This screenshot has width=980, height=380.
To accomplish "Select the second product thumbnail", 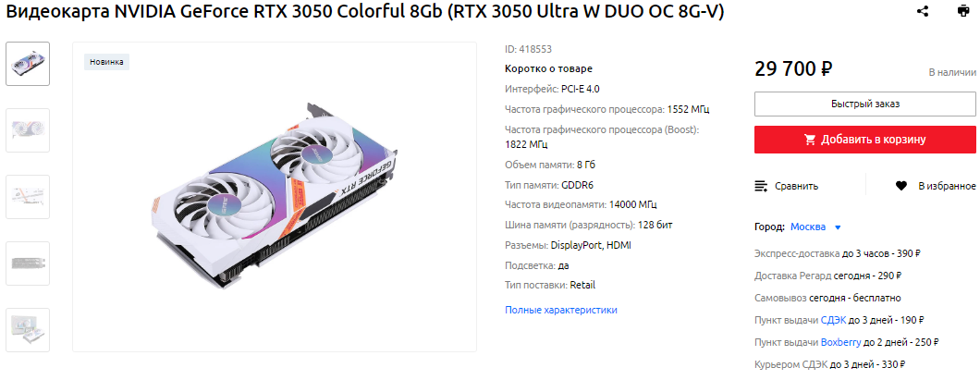I will tap(28, 130).
